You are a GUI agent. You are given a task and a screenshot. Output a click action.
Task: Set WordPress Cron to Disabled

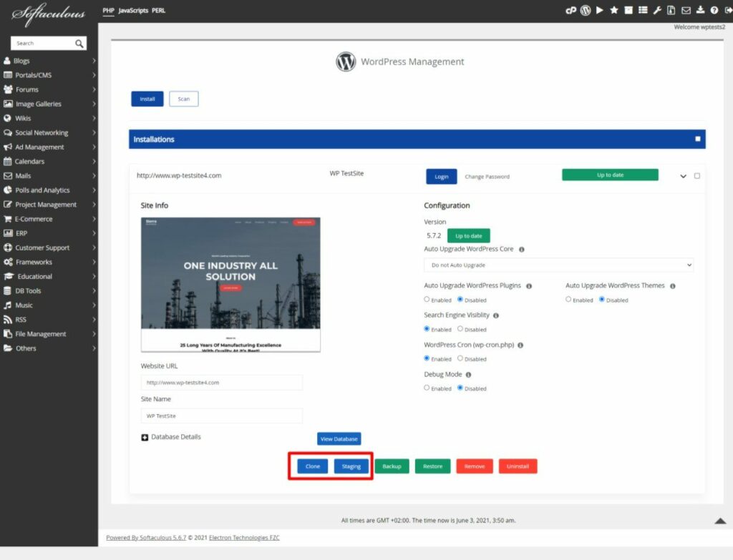tap(460, 358)
